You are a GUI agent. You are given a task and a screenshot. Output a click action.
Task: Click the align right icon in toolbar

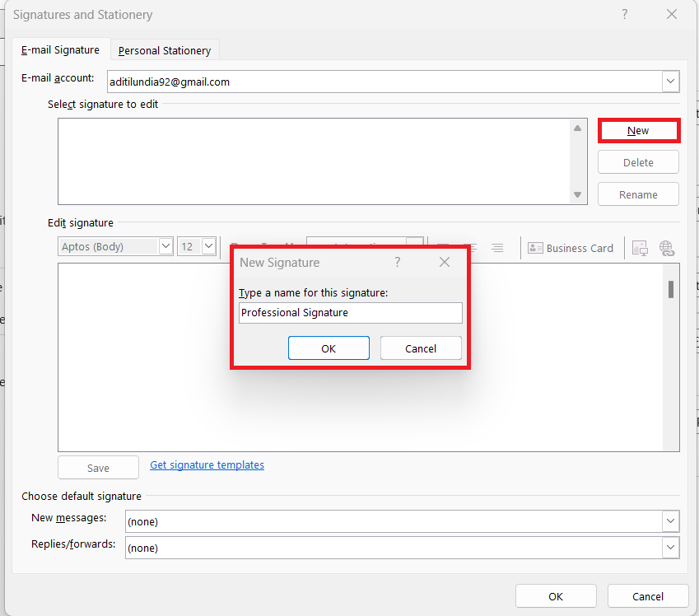497,248
